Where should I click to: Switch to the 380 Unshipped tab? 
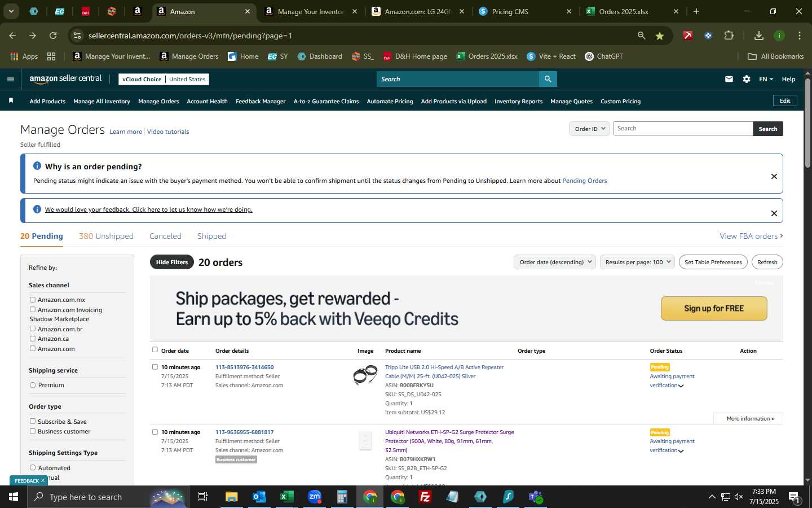(106, 236)
